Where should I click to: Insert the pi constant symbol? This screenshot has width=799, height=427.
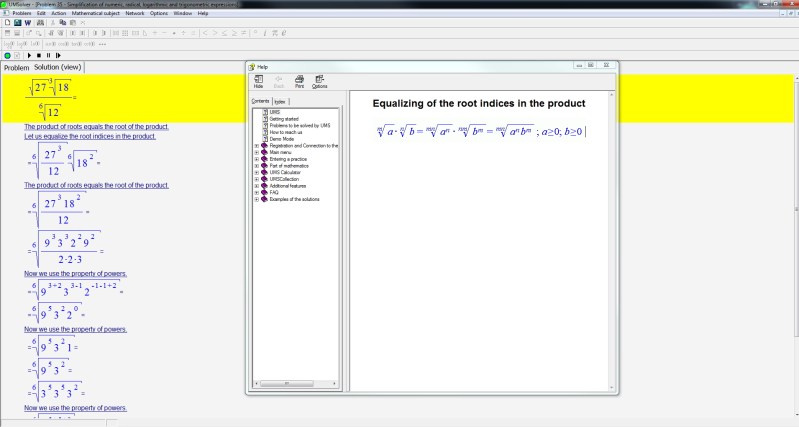pyautogui.click(x=275, y=33)
